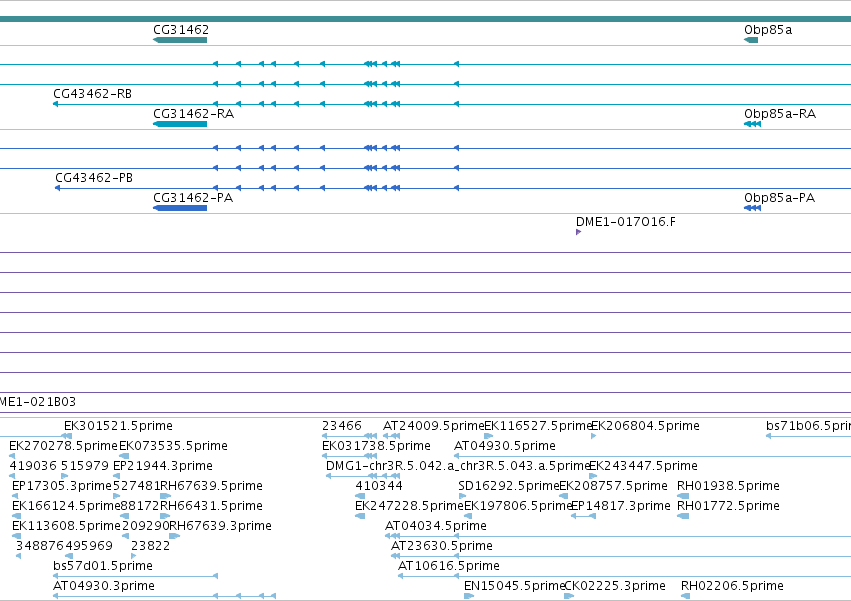Select bs57d01.5prime EST label

tap(103, 566)
